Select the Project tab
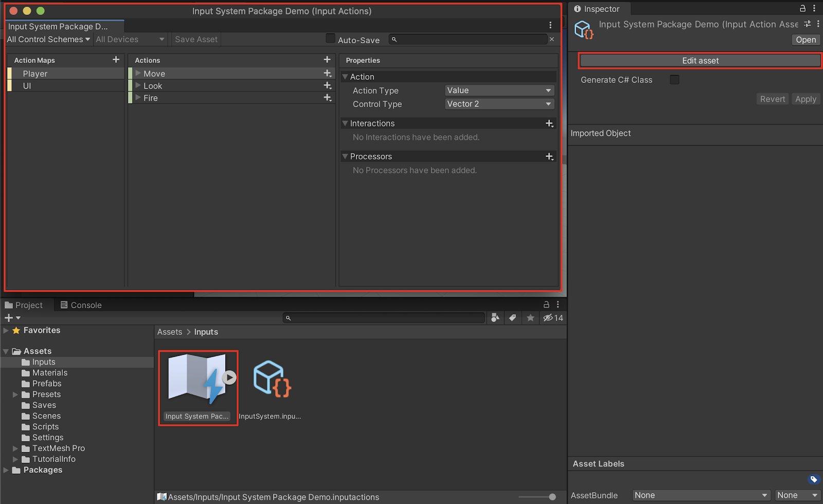823x504 pixels. click(24, 305)
